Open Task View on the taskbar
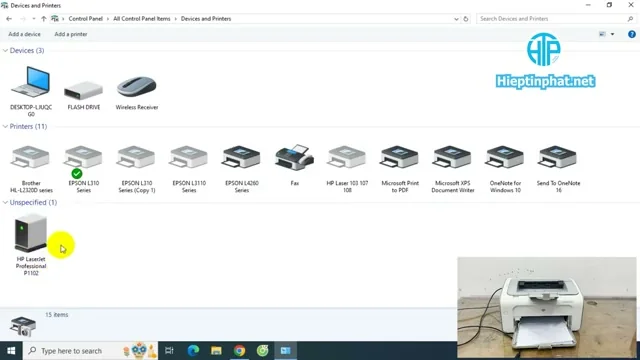This screenshot has height=360, width=640. [x=169, y=351]
